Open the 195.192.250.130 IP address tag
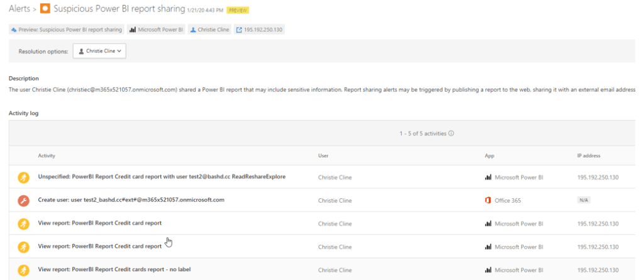 click(x=259, y=30)
